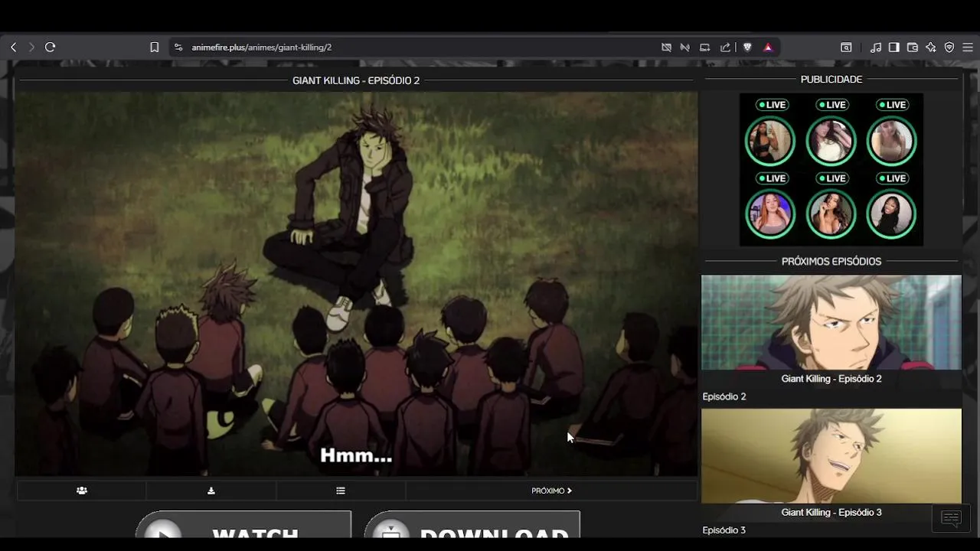Click 'Giant Killing - Episódio 2' caption link
The height and width of the screenshot is (551, 980).
(831, 379)
